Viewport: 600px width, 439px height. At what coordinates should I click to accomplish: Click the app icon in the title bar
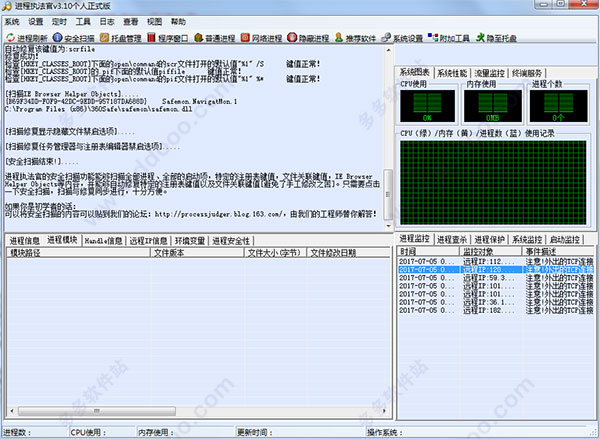[6, 6]
